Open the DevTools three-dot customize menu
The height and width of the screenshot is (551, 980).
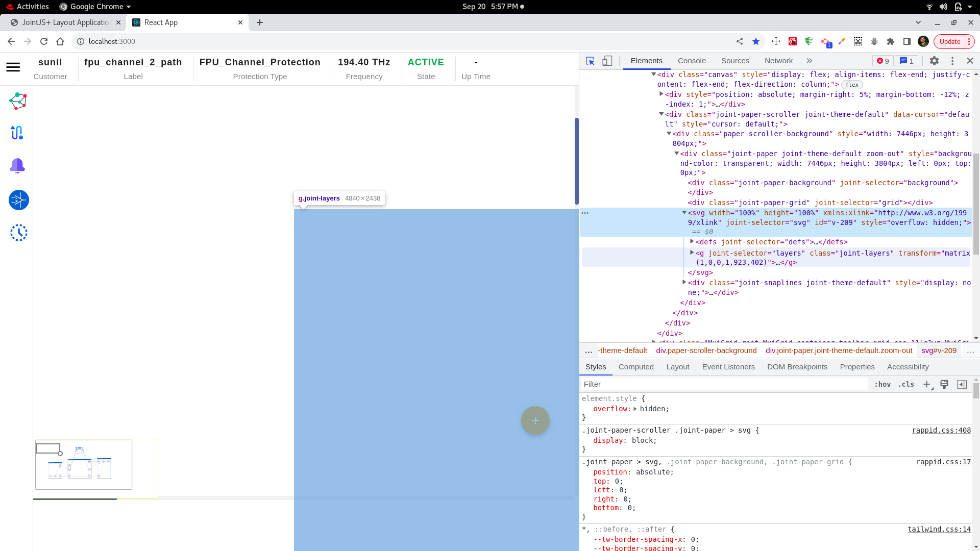952,61
